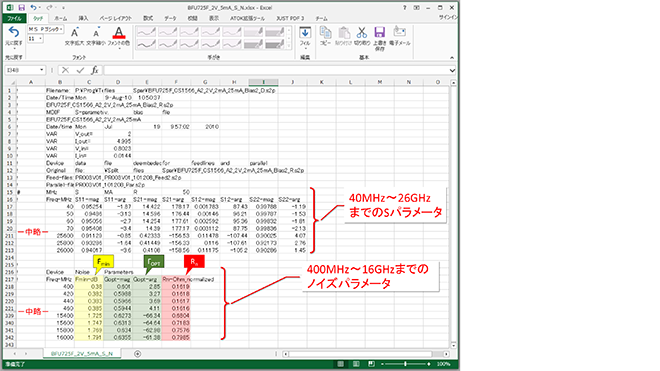This screenshot has height=371, width=660.
Task: Switch to Normal view in status bar
Action: (341, 364)
